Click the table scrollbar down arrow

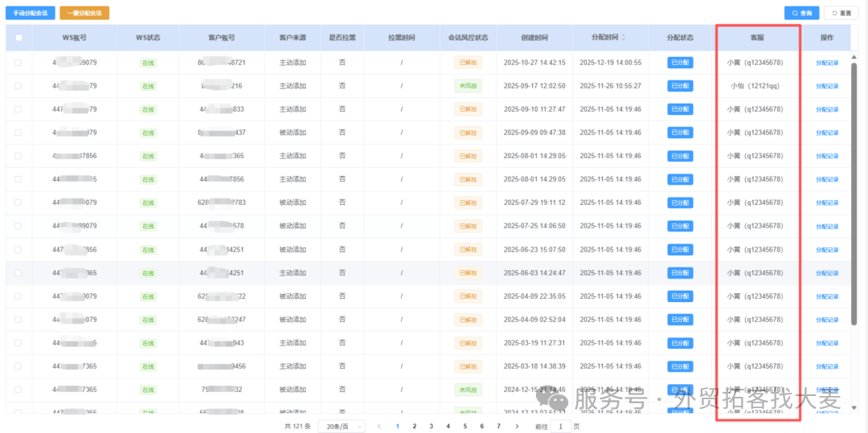pyautogui.click(x=854, y=407)
